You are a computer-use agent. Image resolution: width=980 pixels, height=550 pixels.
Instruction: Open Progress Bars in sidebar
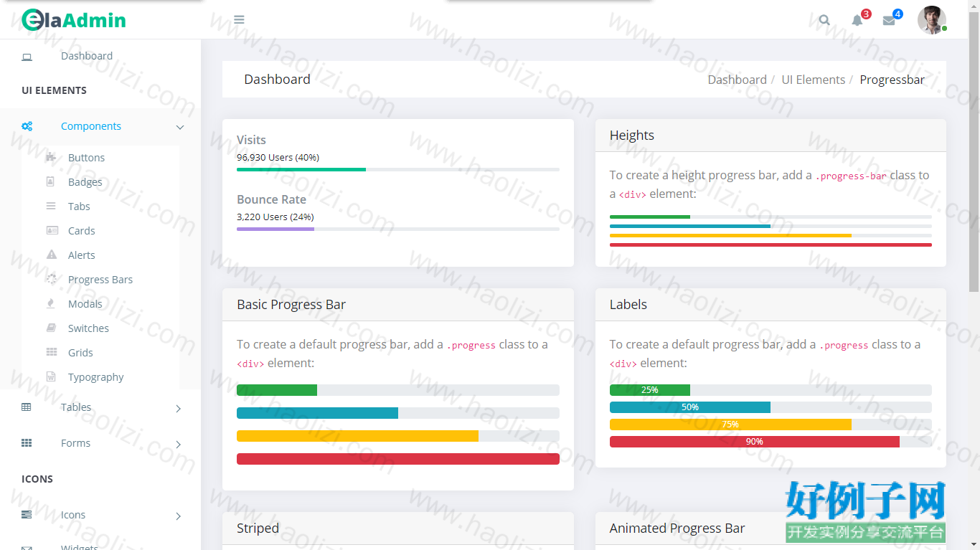[x=100, y=280]
